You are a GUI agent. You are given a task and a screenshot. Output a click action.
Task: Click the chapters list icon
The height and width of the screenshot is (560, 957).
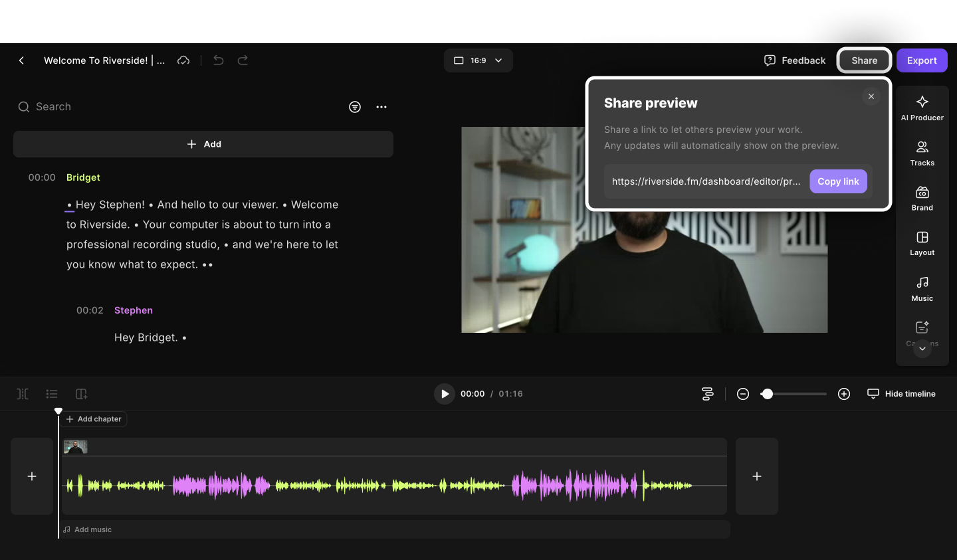pos(52,394)
